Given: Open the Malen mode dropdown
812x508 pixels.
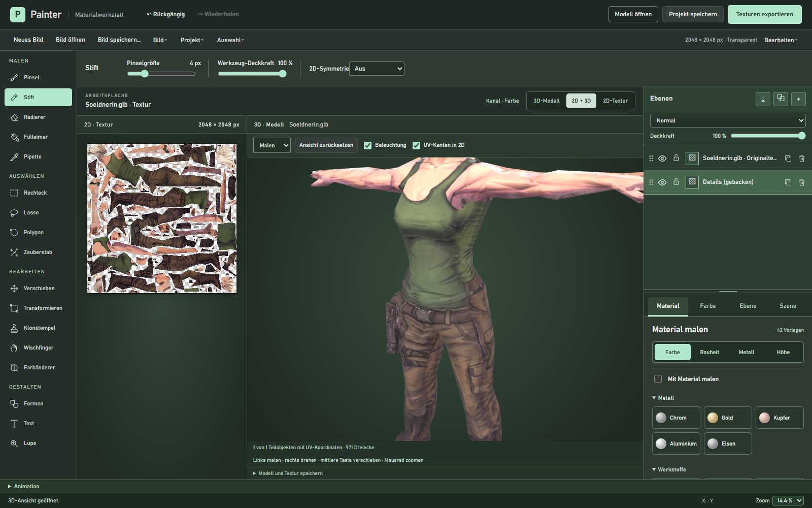Looking at the screenshot, I should tap(272, 145).
